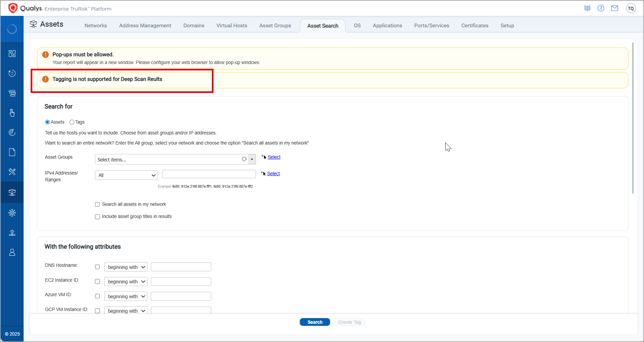Click the Select link beside Asset Groups

tap(274, 157)
